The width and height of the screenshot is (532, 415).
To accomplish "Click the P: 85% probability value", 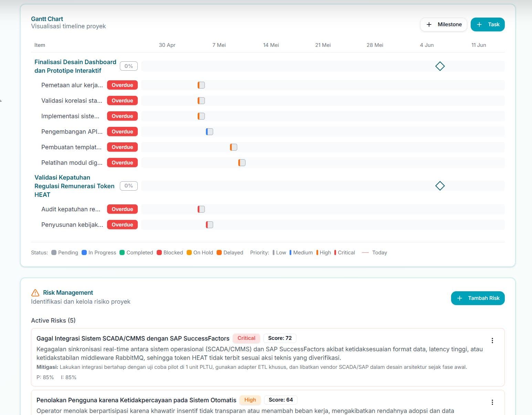I will (45, 377).
